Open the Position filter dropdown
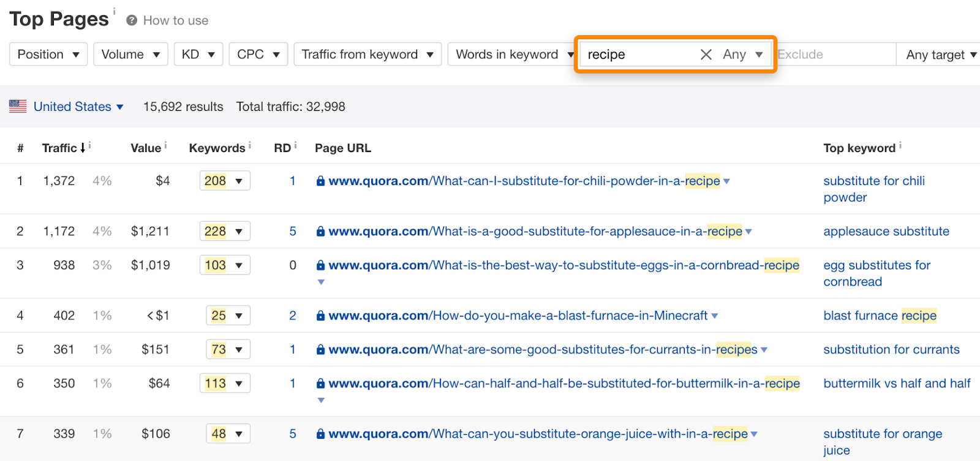 48,55
